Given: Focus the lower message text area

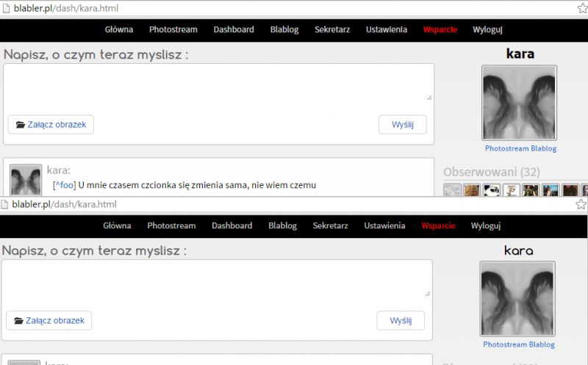Looking at the screenshot, I should pos(217,279).
